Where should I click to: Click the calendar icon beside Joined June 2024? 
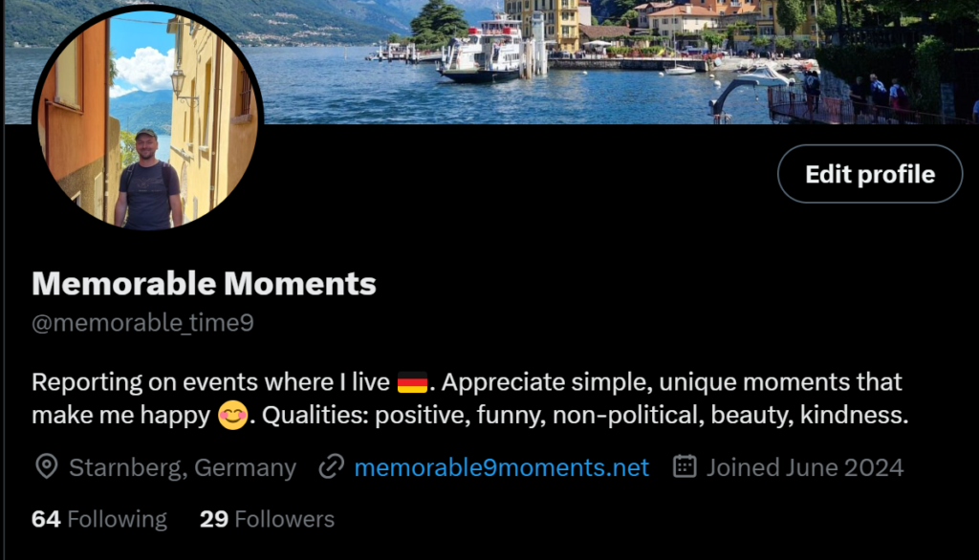(685, 466)
